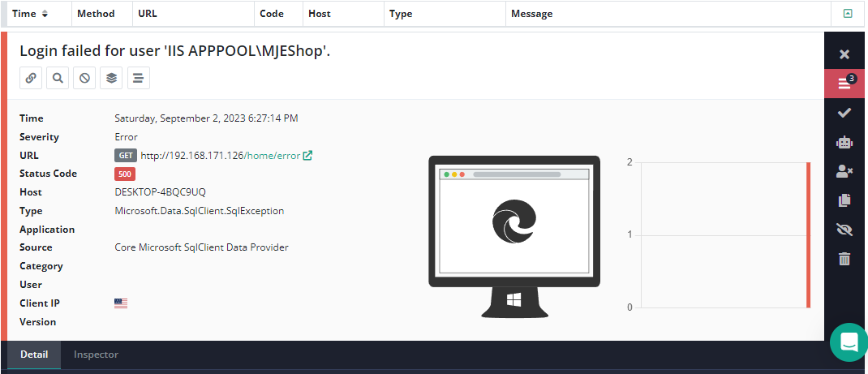Select the Saturday, September 2, 2023 time value
The image size is (868, 374).
[207, 118]
